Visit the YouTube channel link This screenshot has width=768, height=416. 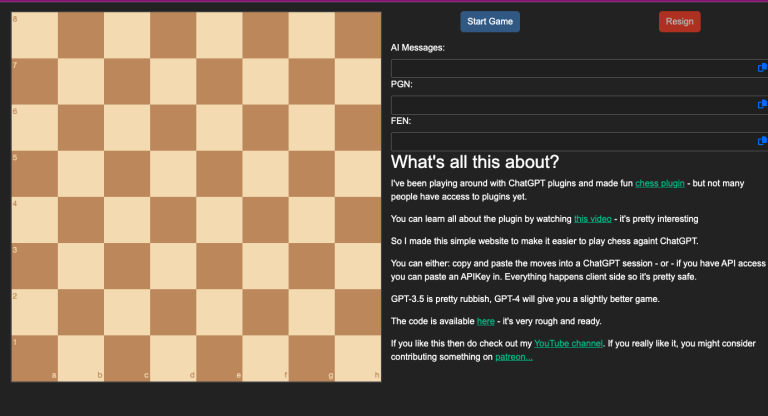(567, 343)
